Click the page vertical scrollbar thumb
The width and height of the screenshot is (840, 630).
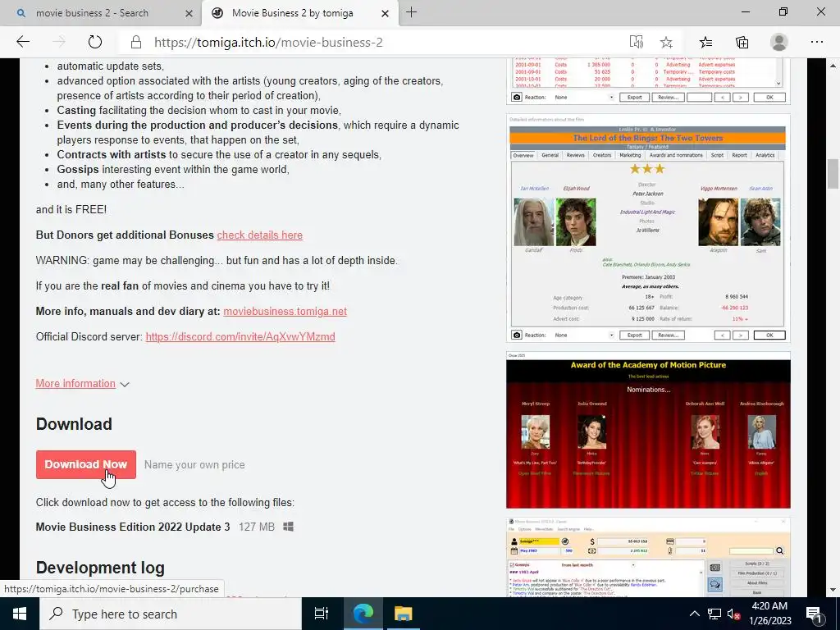pos(833,174)
